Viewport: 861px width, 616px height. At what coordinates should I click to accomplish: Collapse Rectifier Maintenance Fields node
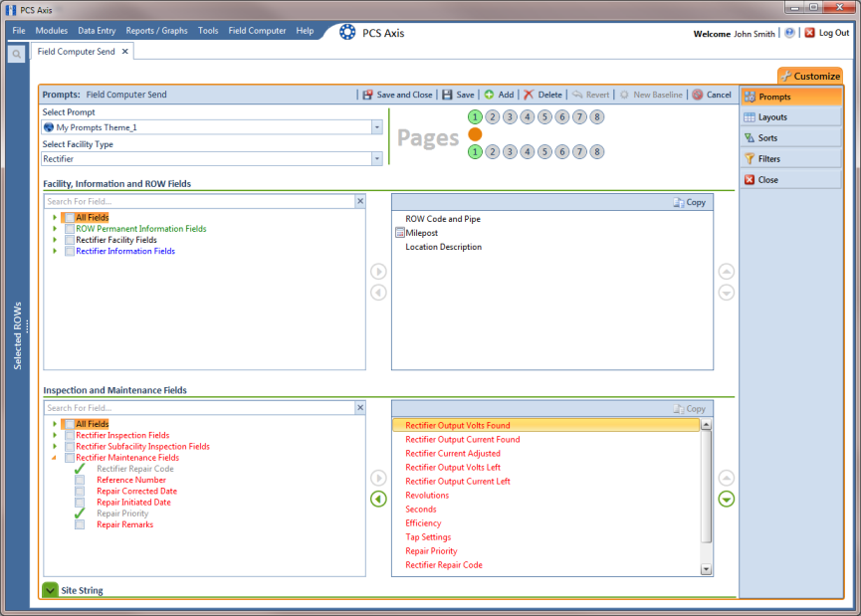point(55,458)
